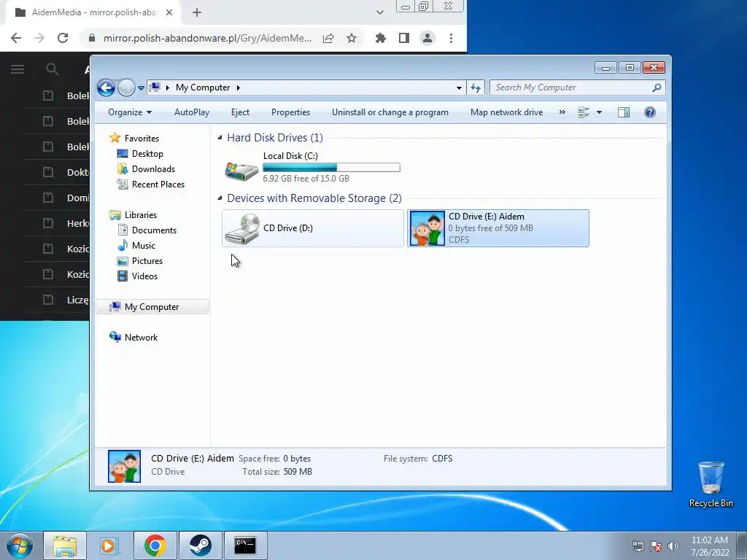Change your view icon
Screen dimensions: 747x560
(x=584, y=112)
